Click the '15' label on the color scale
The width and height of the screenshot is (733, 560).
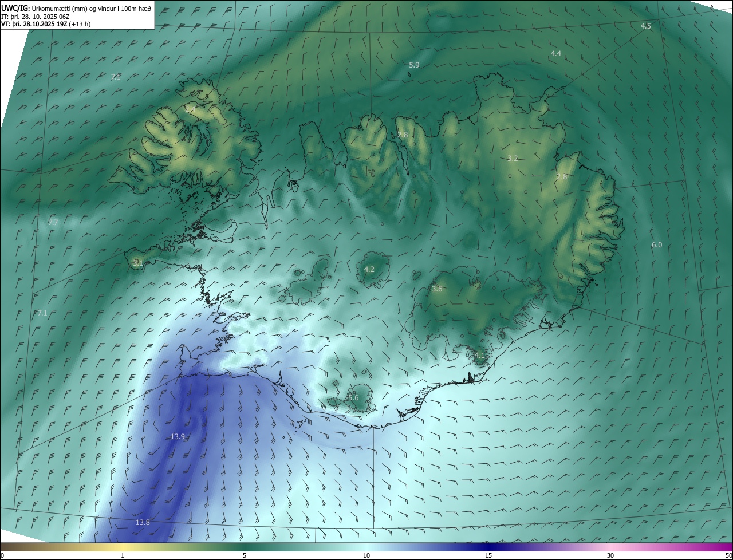[x=488, y=555]
